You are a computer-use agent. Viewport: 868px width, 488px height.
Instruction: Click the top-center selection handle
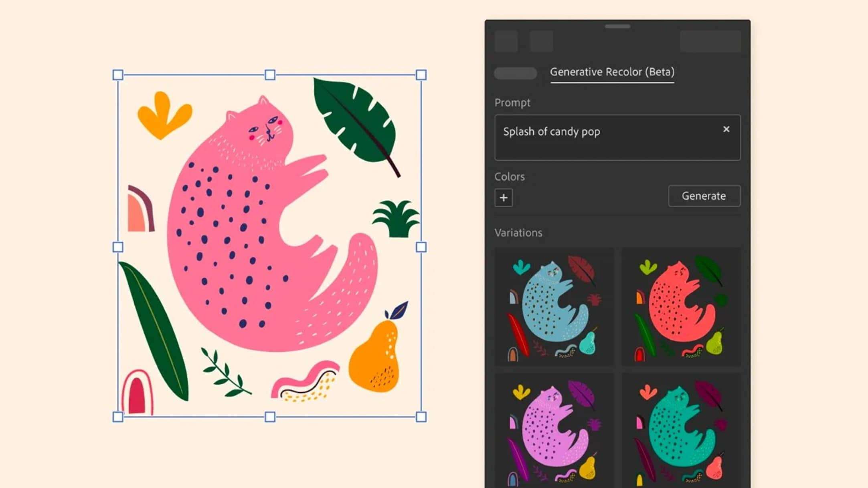tap(270, 75)
